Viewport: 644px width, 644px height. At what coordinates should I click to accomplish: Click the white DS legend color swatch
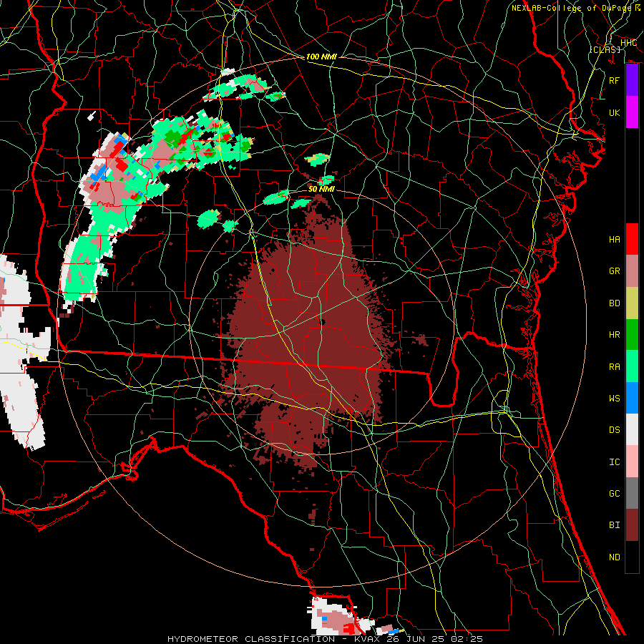pos(632,429)
